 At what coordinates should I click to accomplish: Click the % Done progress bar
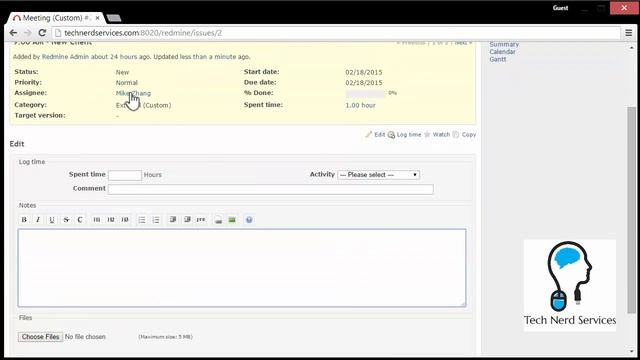click(365, 93)
